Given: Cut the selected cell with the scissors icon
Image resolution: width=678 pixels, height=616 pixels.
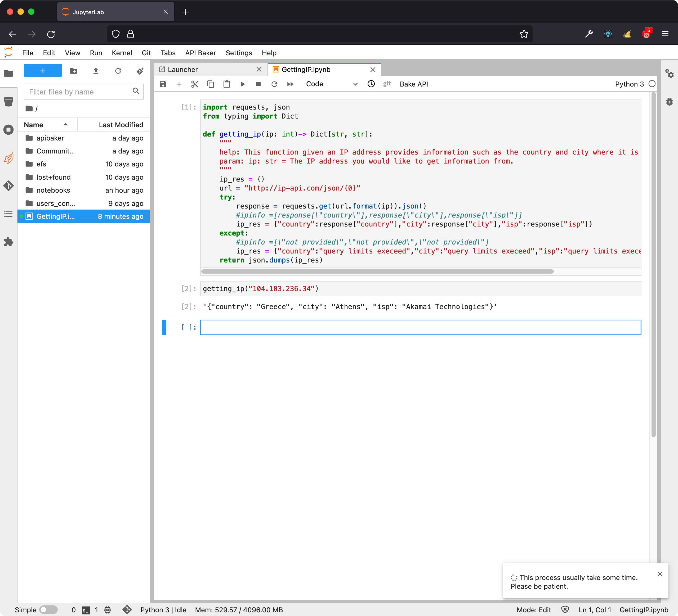Looking at the screenshot, I should 195,84.
